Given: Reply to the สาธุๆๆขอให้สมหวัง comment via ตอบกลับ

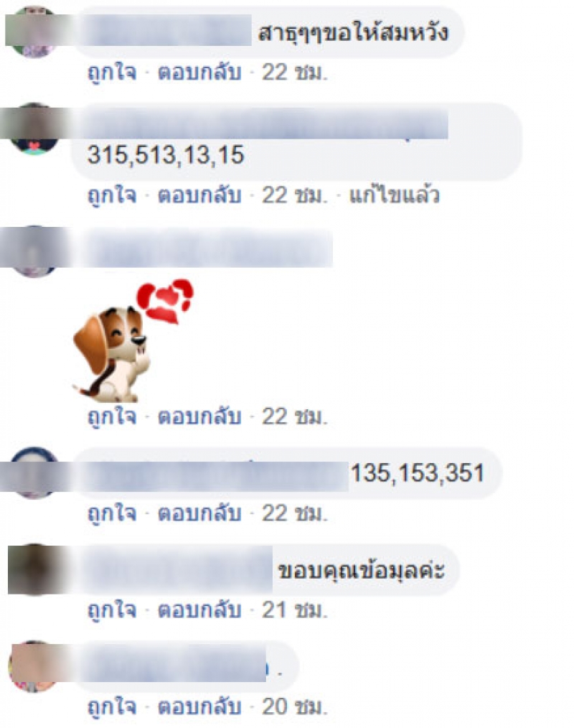Looking at the screenshot, I should coord(199,73).
